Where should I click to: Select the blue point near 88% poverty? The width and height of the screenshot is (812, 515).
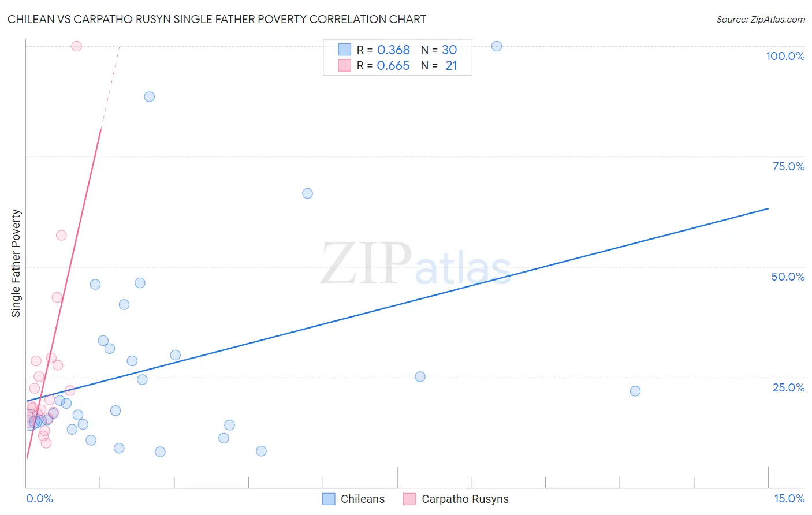point(150,96)
